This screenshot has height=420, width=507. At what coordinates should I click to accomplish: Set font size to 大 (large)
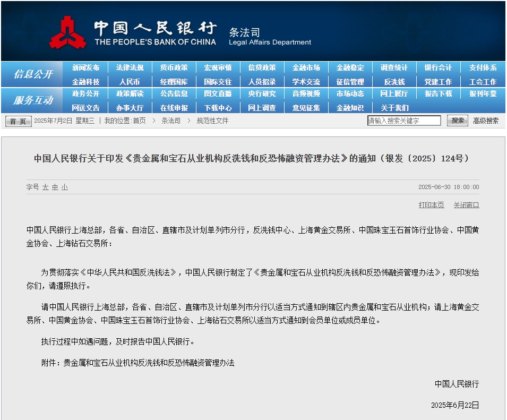pos(46,187)
